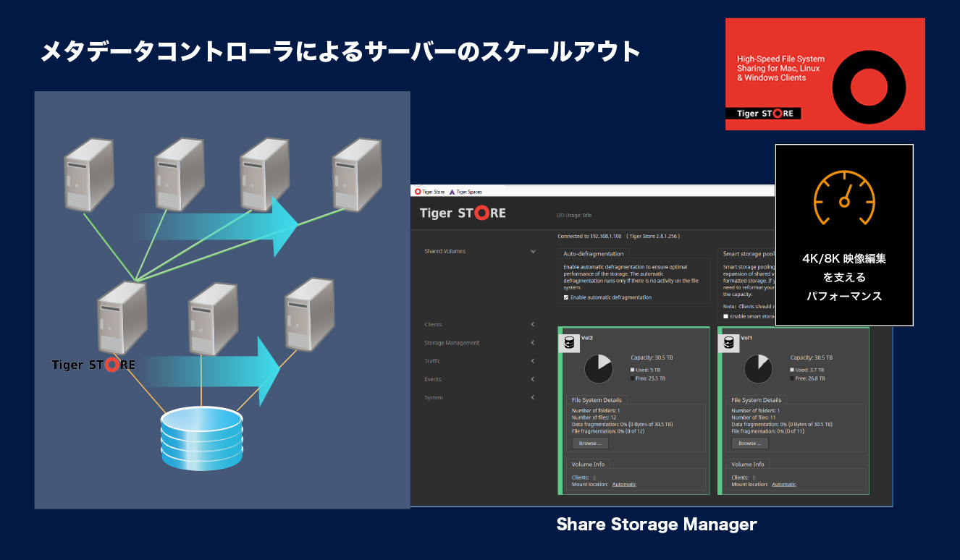Collapse the Shared Volumes chevron
This screenshot has height=560, width=960.
coord(533,252)
